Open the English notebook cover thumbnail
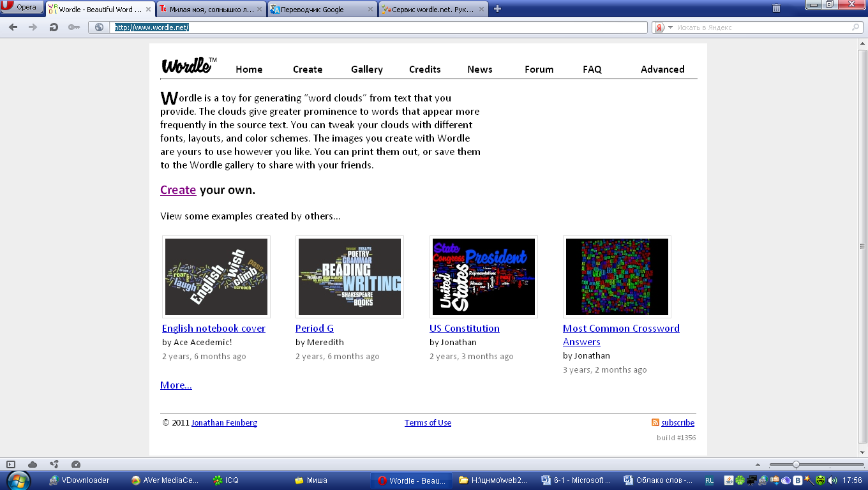Screen dimensions: 868x490 (x=216, y=277)
